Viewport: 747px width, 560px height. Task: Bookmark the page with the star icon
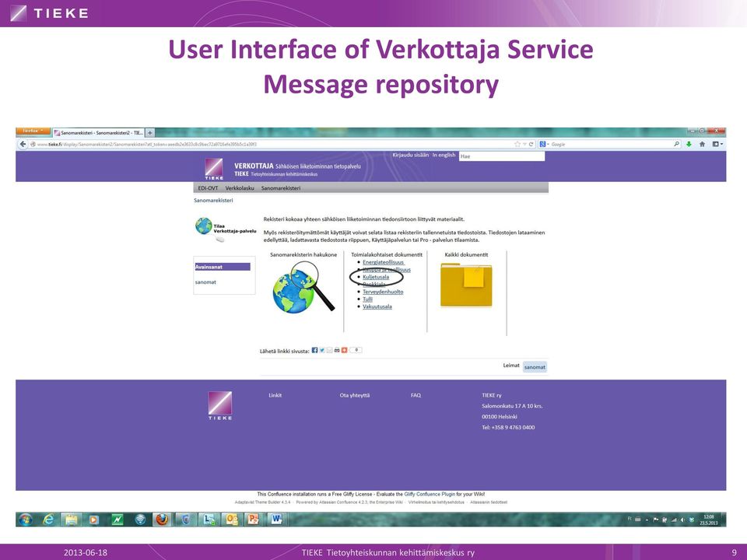517,144
